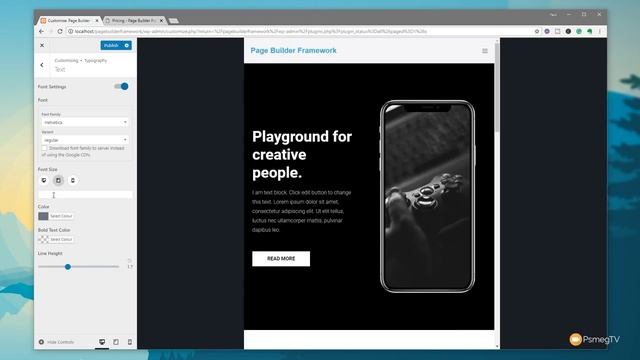Click Hide Controls at panel bottom

pyautogui.click(x=56, y=342)
